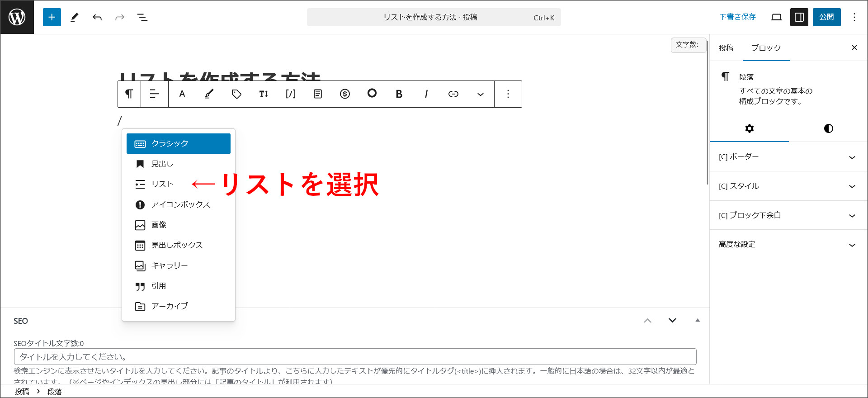Click the circle icon in toolbar
The image size is (868, 398).
click(372, 93)
